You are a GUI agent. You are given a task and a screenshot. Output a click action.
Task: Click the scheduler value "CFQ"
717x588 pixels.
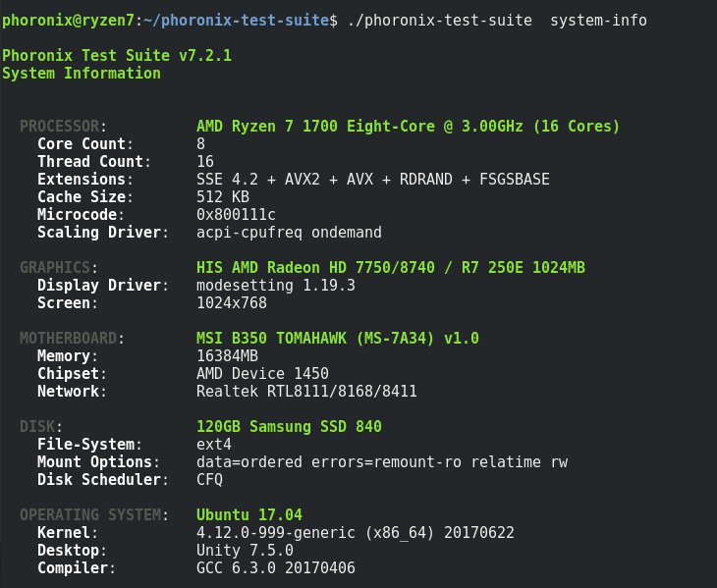(209, 480)
